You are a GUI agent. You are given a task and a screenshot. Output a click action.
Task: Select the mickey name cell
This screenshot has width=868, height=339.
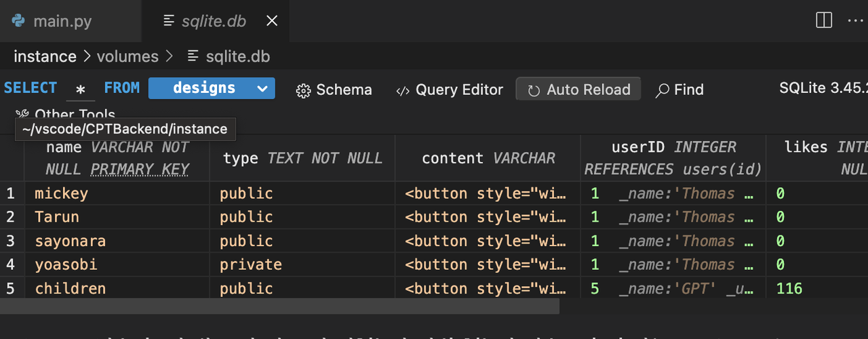coord(117,193)
